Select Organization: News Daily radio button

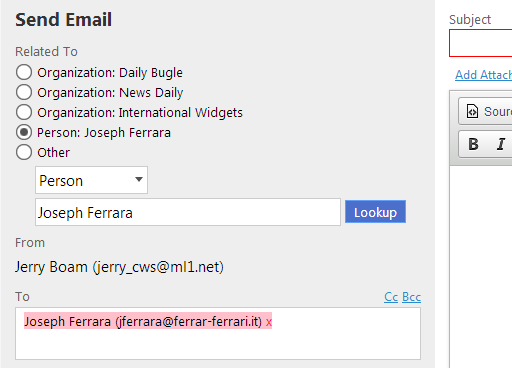(x=24, y=92)
